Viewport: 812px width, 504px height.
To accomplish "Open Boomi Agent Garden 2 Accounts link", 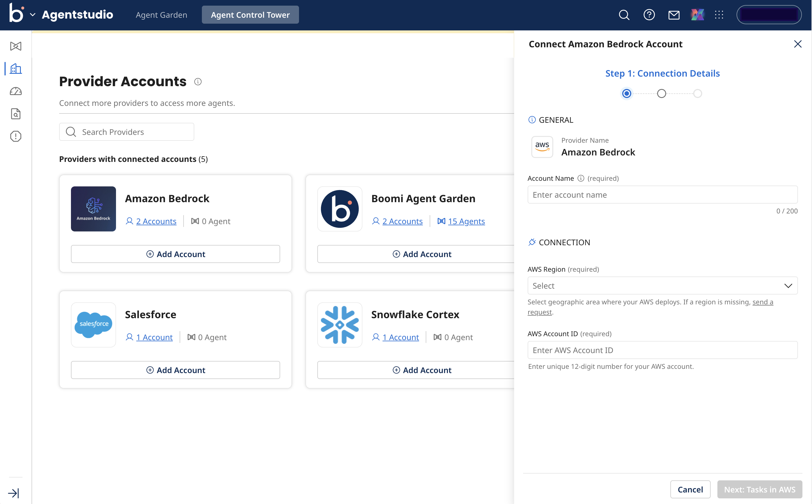I will [x=402, y=221].
